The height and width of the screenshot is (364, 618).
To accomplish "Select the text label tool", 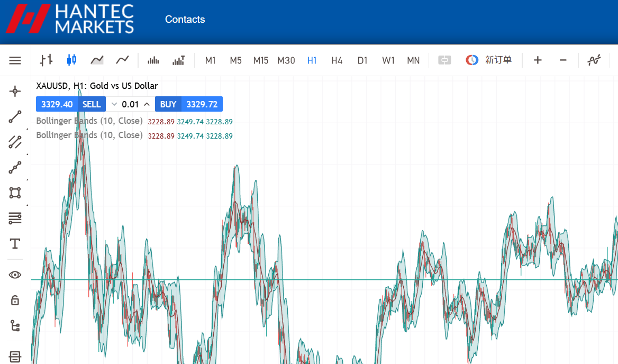I will [15, 244].
